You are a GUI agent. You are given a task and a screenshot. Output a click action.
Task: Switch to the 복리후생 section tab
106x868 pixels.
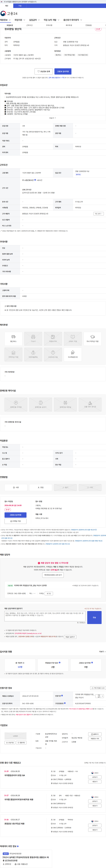pyautogui.click(x=69, y=25)
